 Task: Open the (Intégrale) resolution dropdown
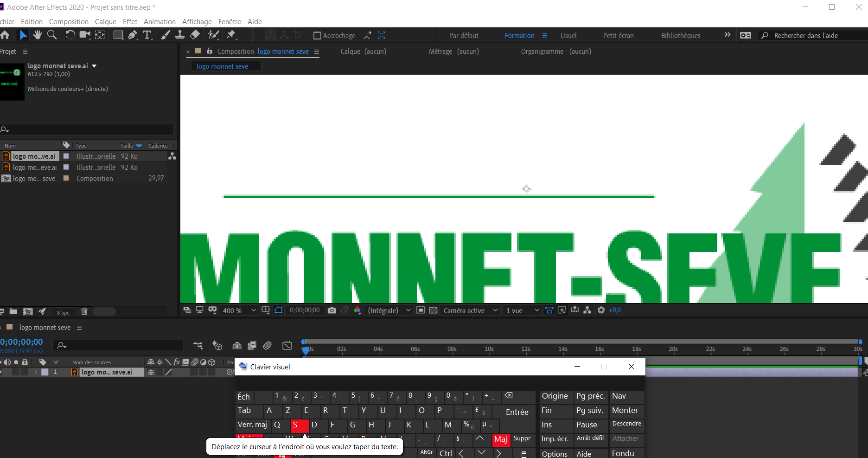pyautogui.click(x=389, y=310)
